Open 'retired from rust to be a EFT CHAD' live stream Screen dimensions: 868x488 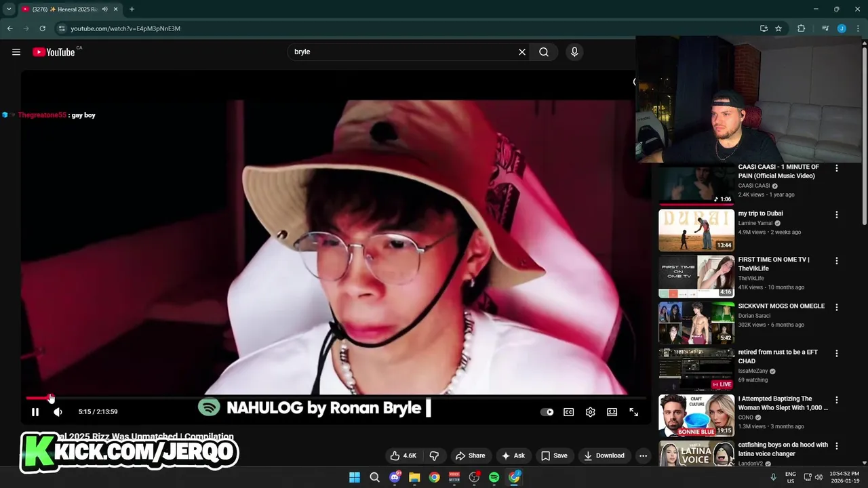pos(696,369)
